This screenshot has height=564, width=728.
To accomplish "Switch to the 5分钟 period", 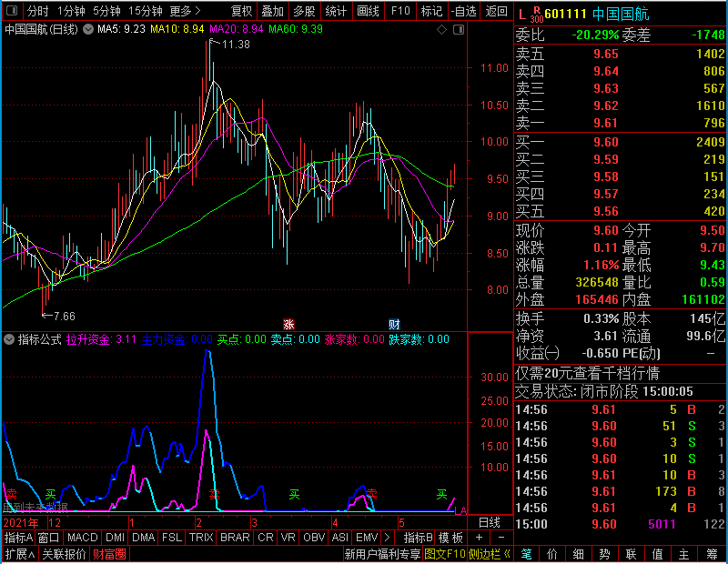I will tap(106, 11).
